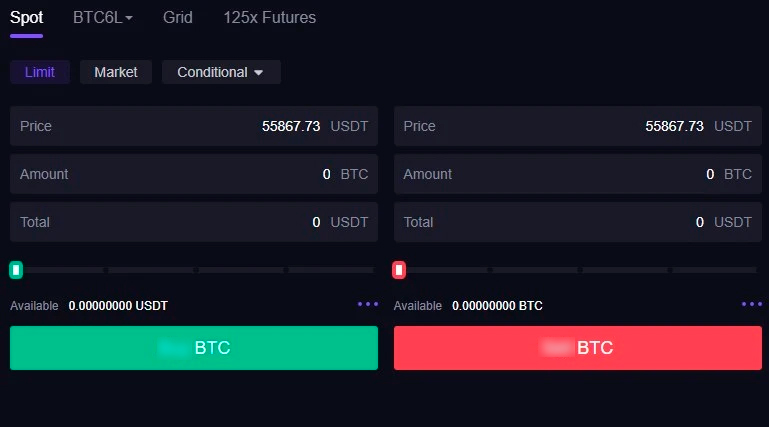This screenshot has height=427, width=769.
Task: Click the sell-side three-dot options icon
Action: 752,304
